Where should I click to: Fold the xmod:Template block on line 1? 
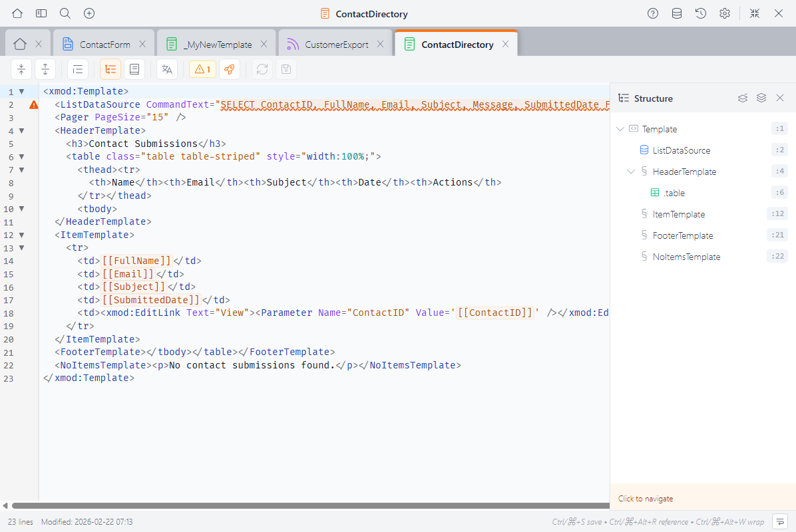point(22,92)
